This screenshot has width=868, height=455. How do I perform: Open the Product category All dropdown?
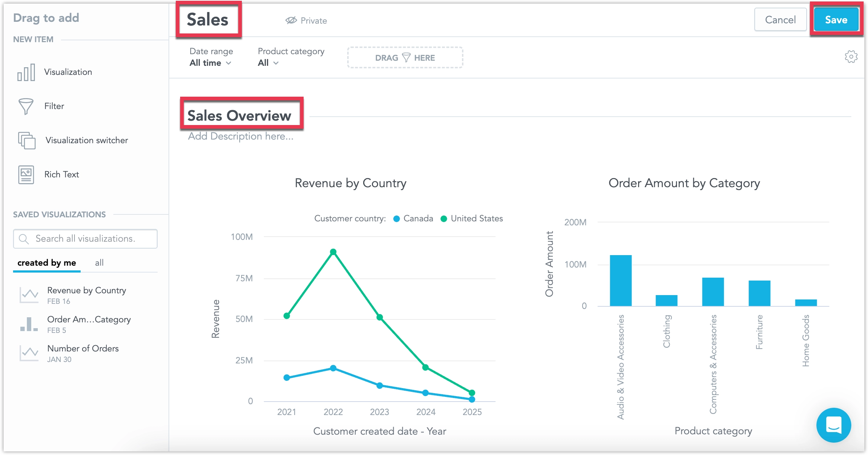click(x=268, y=63)
